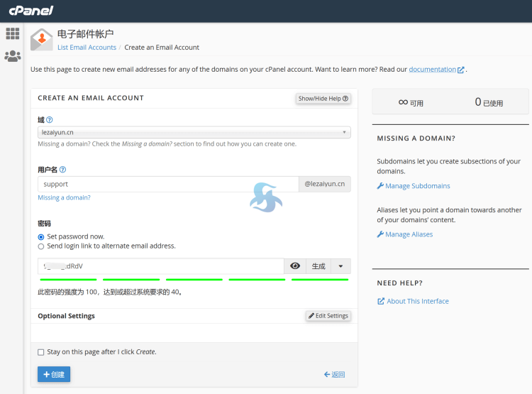Toggle password visibility eye icon

click(295, 266)
